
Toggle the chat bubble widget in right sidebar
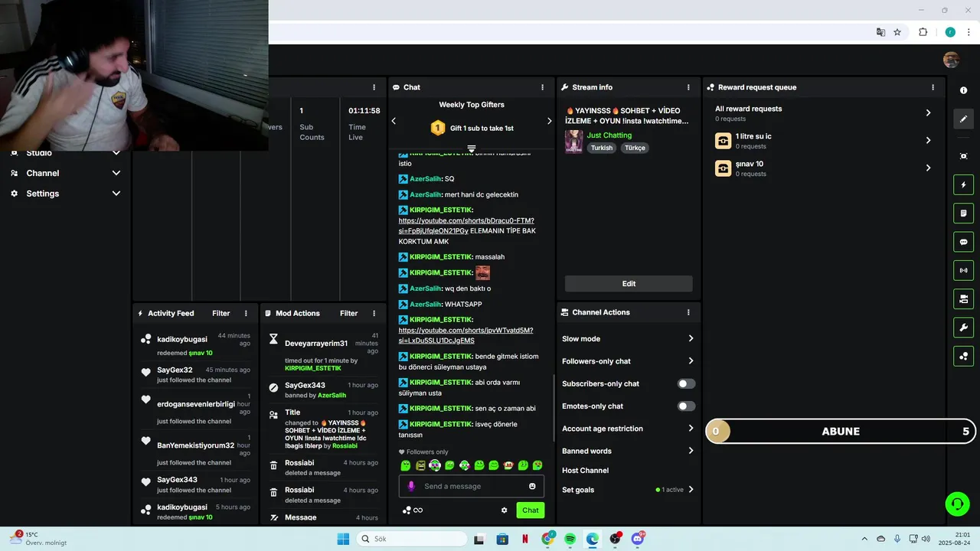[x=963, y=242]
